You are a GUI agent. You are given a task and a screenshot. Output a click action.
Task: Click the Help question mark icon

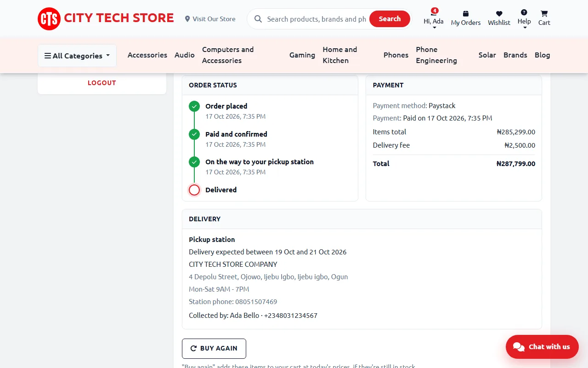coord(524,12)
